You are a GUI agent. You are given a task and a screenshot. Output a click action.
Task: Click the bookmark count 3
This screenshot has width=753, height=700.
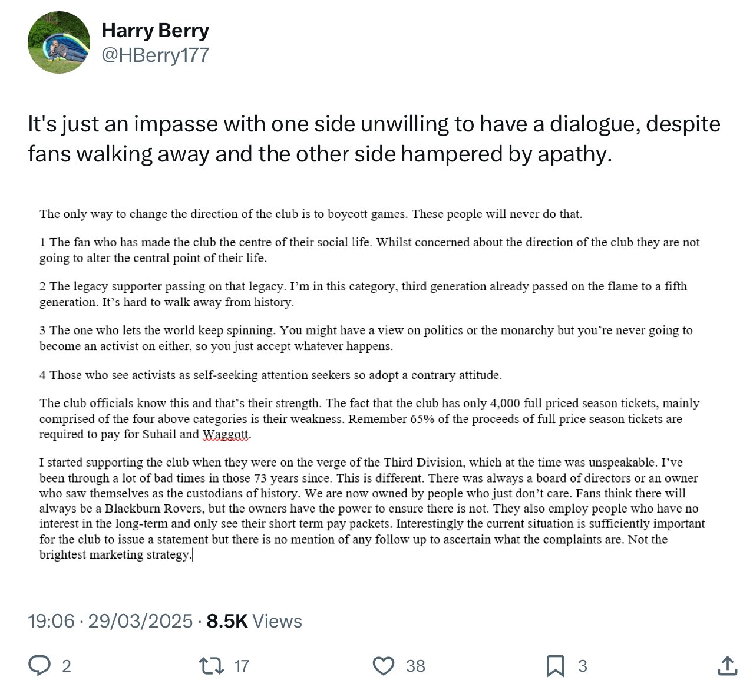pos(583,666)
